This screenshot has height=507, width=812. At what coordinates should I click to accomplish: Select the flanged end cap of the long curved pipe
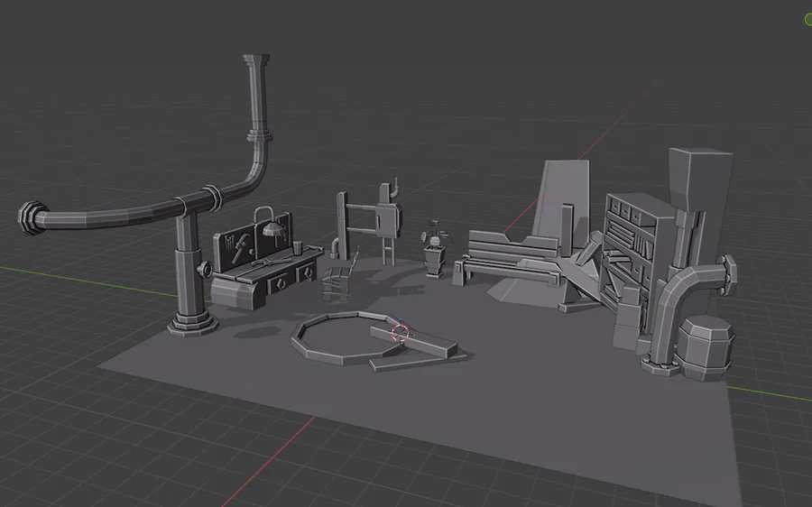tap(32, 218)
